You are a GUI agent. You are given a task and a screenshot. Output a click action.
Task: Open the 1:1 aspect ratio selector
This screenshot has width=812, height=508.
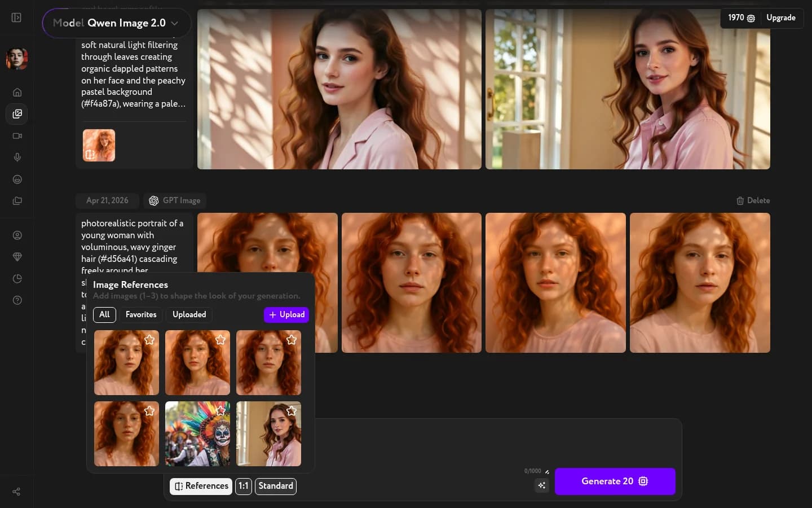[x=243, y=486]
